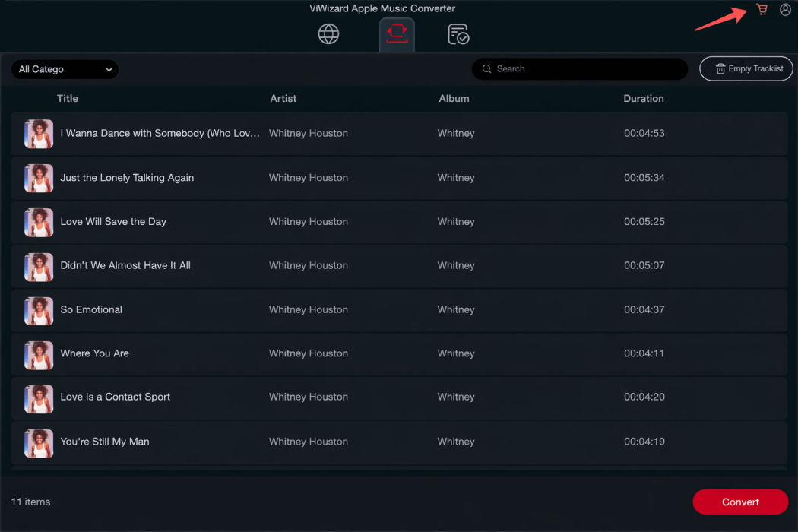This screenshot has height=532, width=798.
Task: Open the web browser globe icon
Action: point(328,33)
